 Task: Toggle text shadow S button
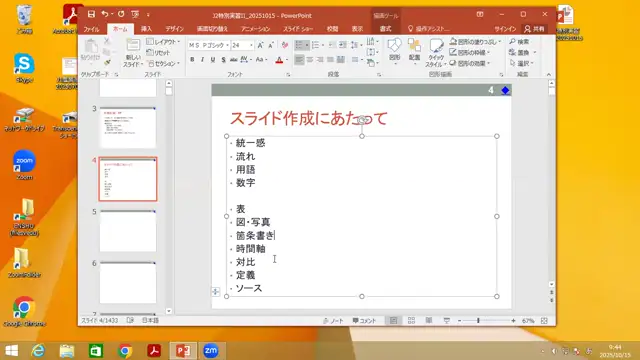223,60
